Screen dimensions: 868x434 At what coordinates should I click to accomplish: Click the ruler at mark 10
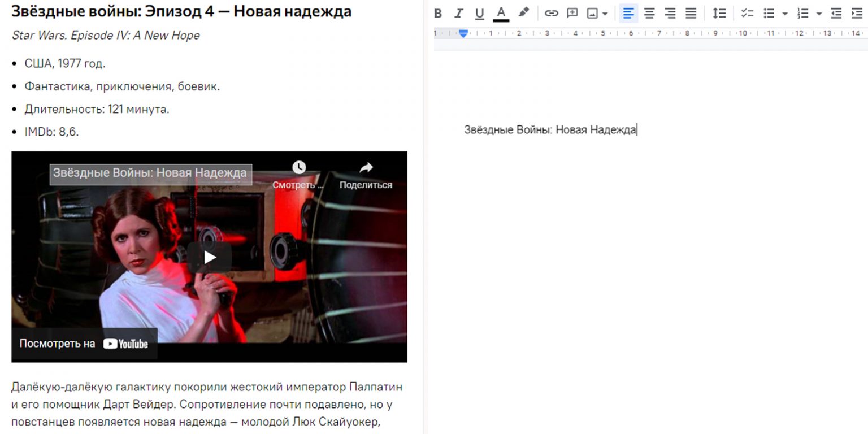[743, 33]
